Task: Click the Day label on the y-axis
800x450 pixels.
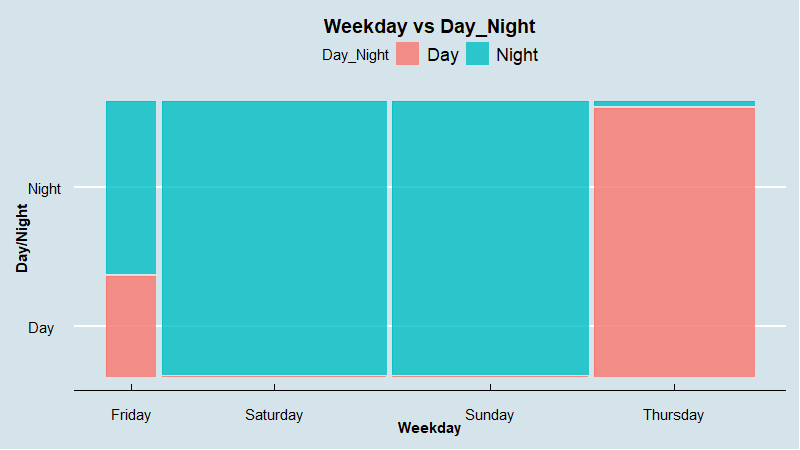Action: point(41,327)
